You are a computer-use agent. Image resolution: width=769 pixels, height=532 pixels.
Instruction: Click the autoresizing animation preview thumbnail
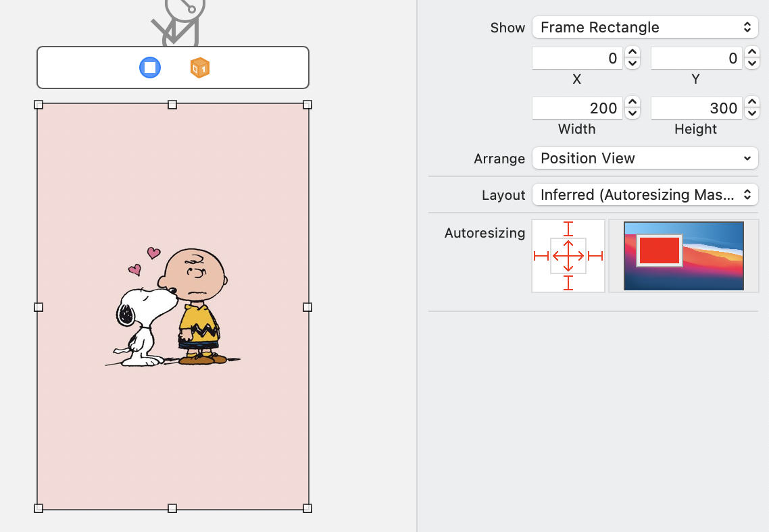click(x=684, y=256)
